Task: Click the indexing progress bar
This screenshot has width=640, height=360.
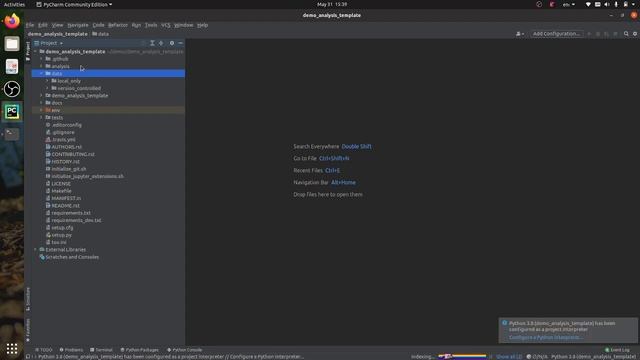Action: (x=462, y=356)
